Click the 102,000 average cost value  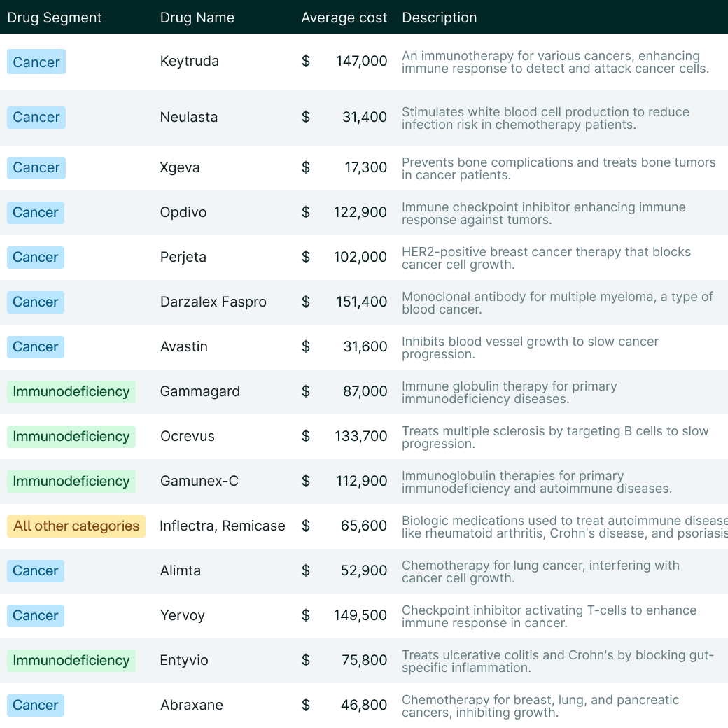(360, 257)
